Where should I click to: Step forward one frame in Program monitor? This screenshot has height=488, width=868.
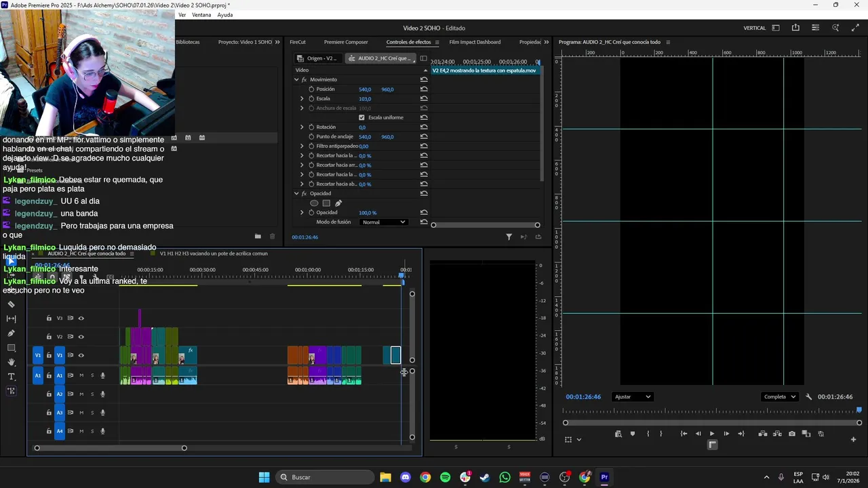point(726,434)
